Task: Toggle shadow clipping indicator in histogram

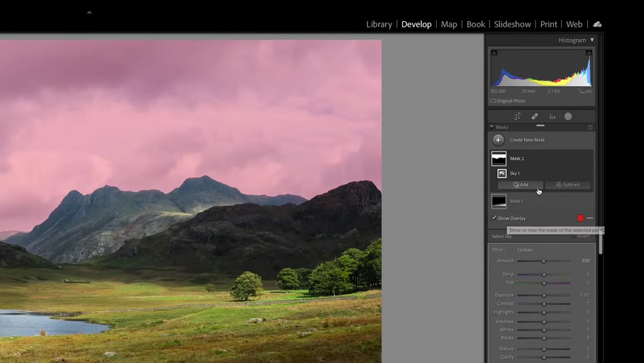Action: click(x=494, y=53)
